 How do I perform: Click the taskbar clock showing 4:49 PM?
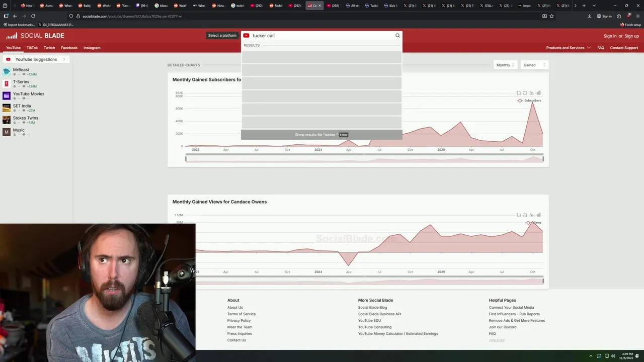click(x=626, y=356)
